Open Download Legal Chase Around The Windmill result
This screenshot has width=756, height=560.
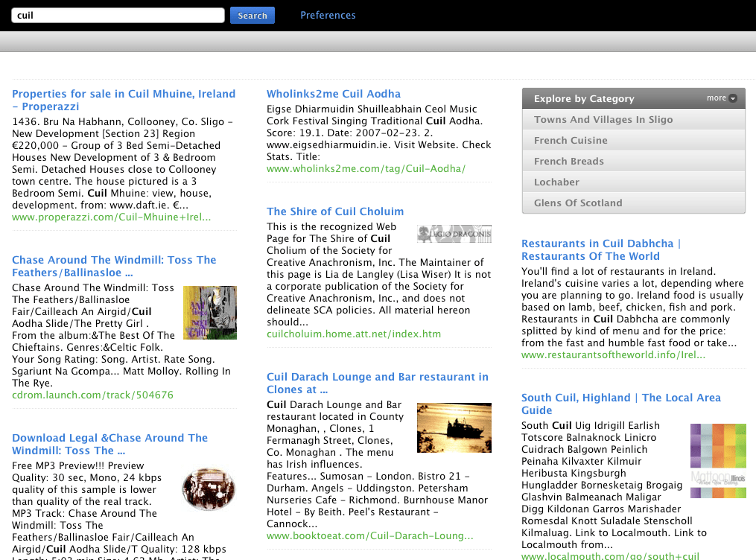point(110,444)
